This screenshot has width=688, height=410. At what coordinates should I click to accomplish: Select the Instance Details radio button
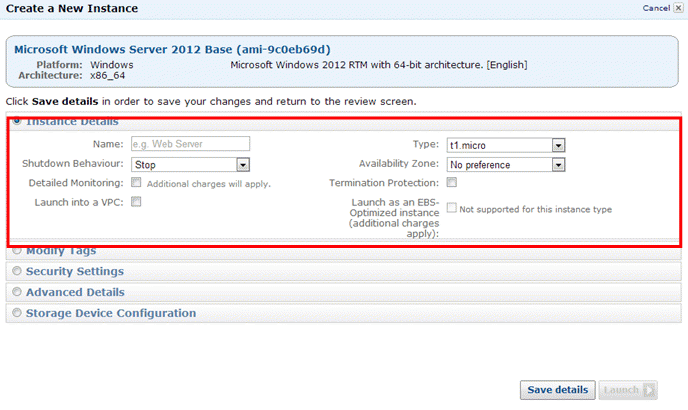coord(17,121)
